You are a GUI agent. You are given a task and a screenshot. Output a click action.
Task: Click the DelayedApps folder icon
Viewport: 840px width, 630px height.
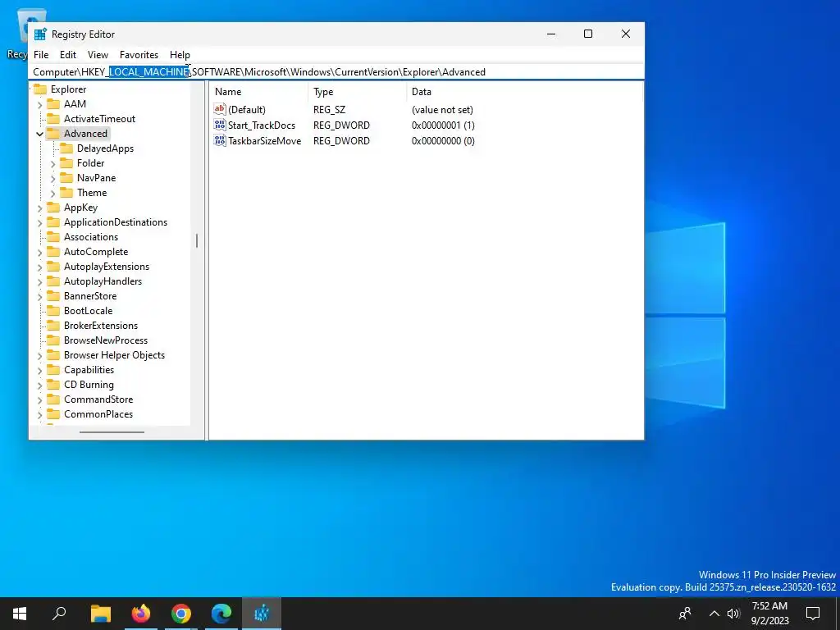(x=66, y=148)
